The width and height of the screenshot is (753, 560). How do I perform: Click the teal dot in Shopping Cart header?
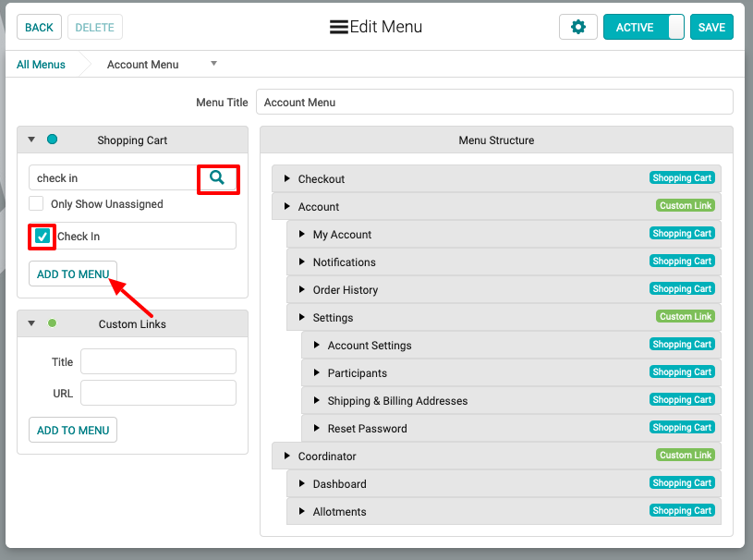pos(52,140)
